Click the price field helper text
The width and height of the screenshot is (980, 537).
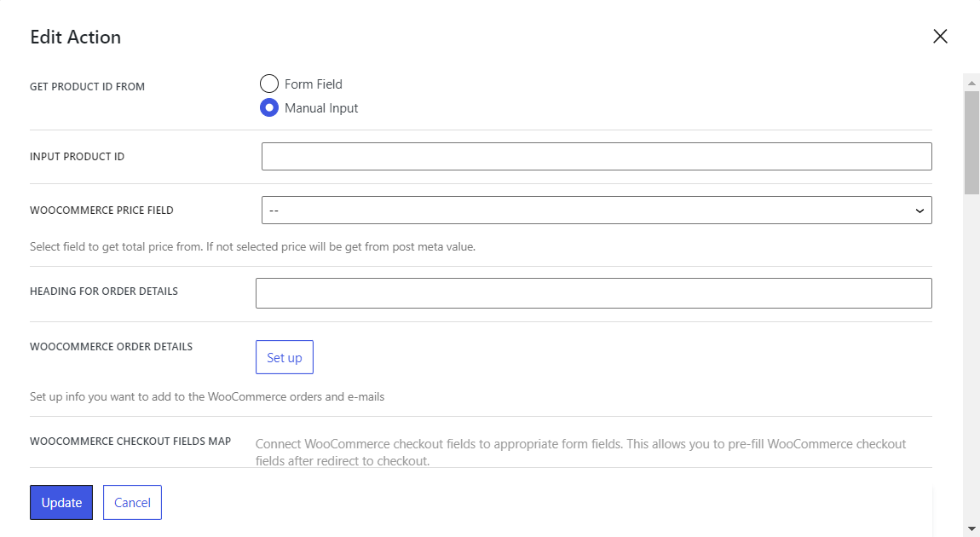(251, 246)
